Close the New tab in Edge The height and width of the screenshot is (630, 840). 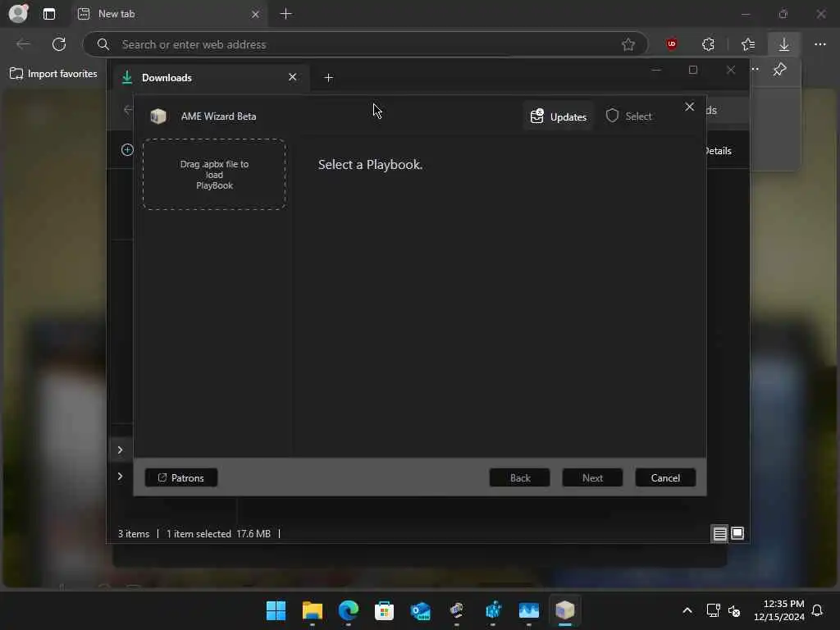256,14
